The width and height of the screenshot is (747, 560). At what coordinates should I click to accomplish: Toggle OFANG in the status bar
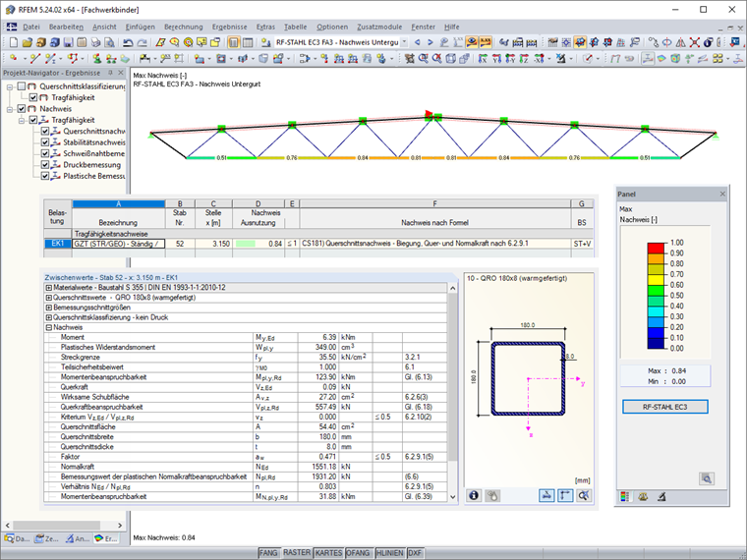(358, 553)
